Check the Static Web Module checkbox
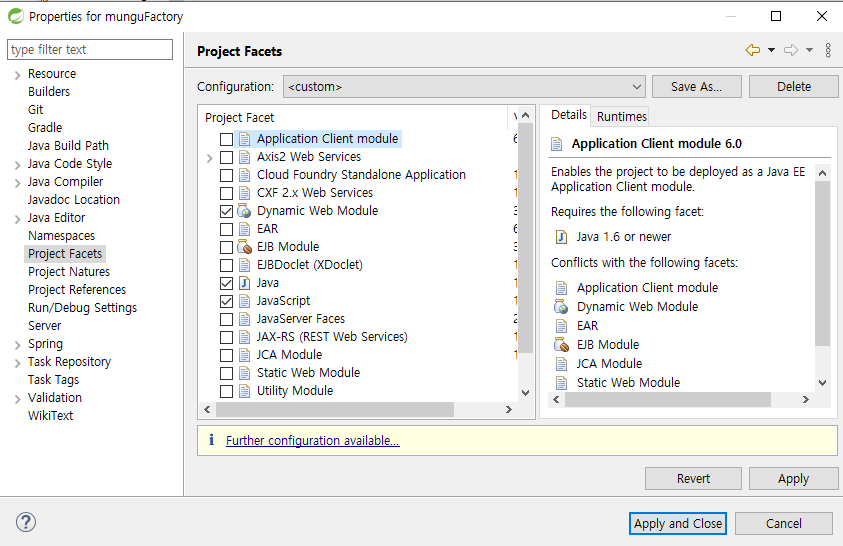This screenshot has height=546, width=843. tap(226, 373)
